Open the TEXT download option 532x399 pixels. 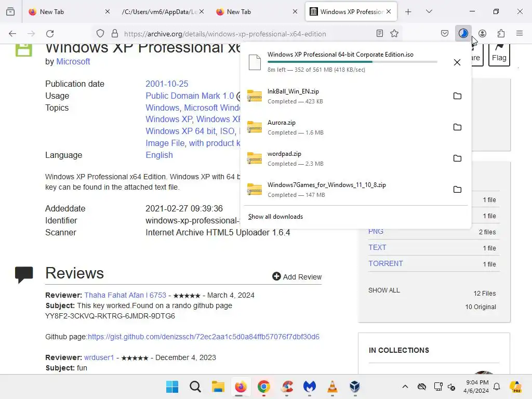point(377,247)
